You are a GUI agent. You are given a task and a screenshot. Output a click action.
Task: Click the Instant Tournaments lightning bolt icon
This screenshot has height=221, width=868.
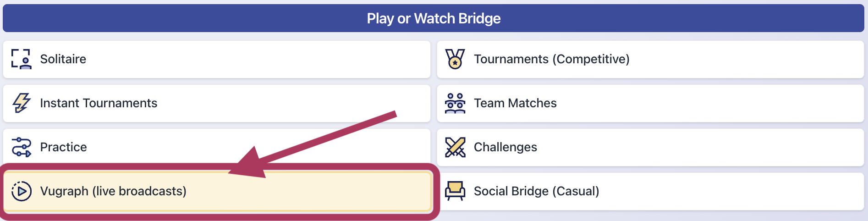pos(21,103)
